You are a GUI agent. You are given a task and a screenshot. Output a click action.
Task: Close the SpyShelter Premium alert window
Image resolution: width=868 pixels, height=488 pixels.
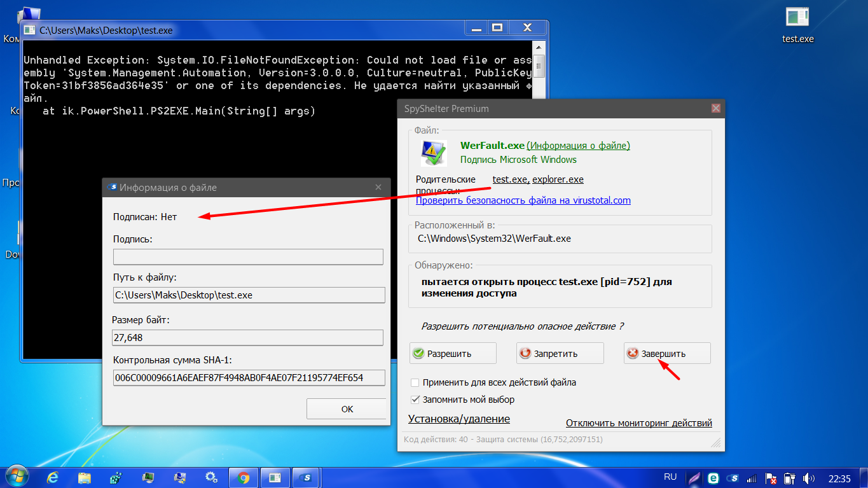tap(715, 109)
